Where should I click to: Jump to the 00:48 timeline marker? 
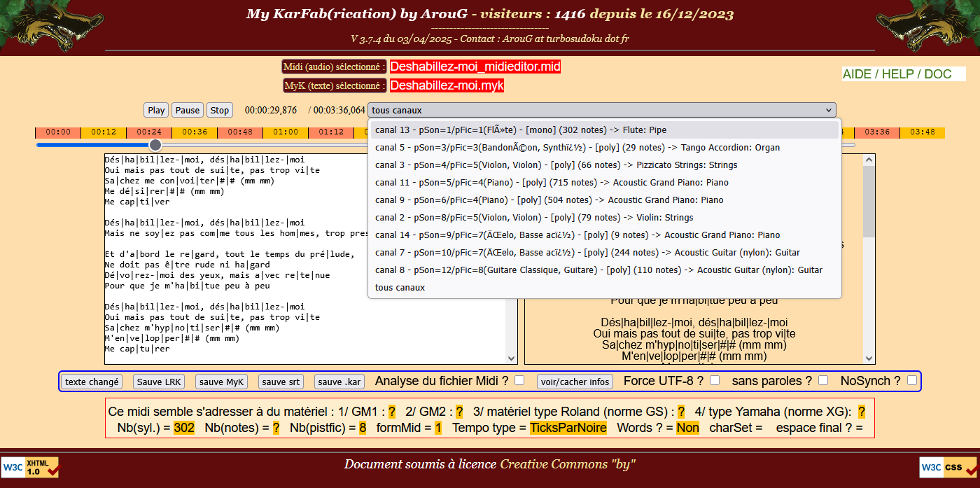click(240, 132)
